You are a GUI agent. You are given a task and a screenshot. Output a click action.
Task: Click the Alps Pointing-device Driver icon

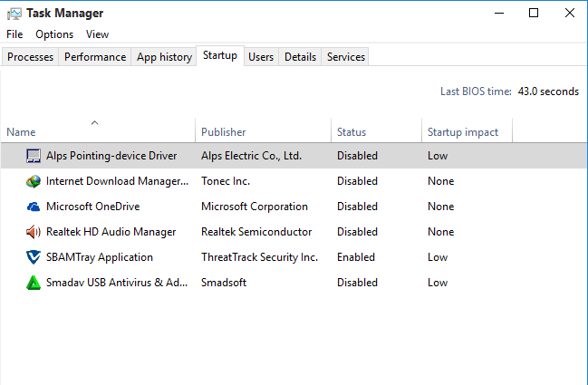coord(34,156)
